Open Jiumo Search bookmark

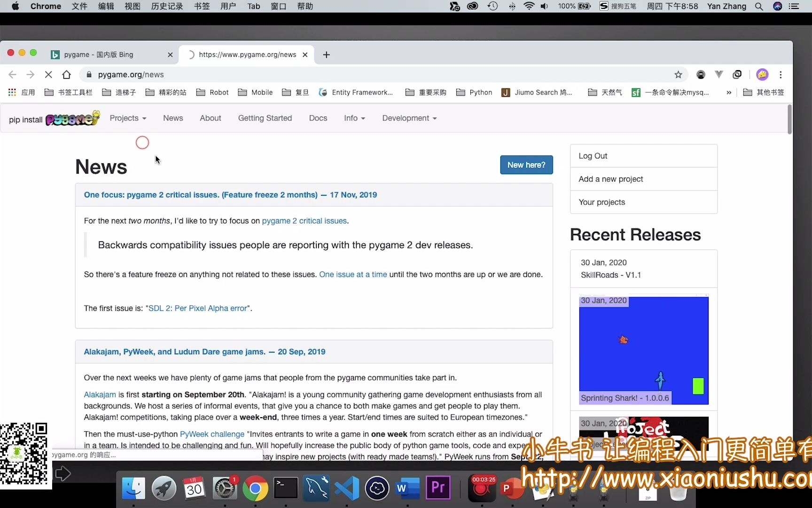tap(537, 92)
